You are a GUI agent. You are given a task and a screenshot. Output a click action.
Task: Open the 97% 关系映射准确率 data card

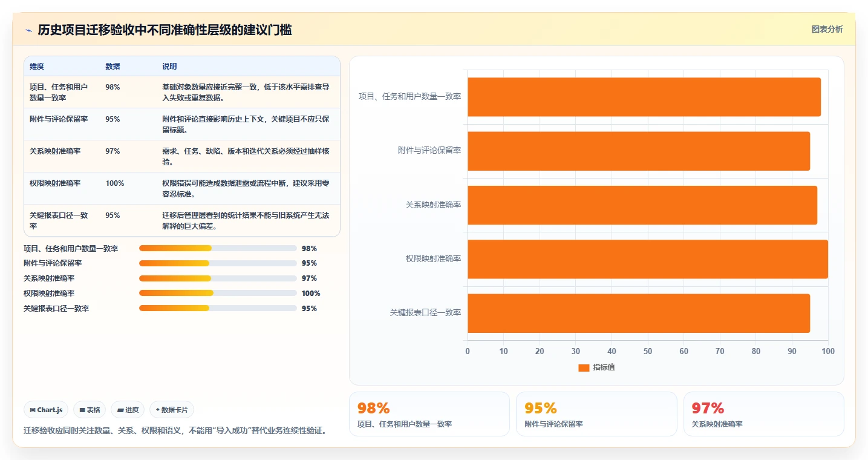coord(763,414)
